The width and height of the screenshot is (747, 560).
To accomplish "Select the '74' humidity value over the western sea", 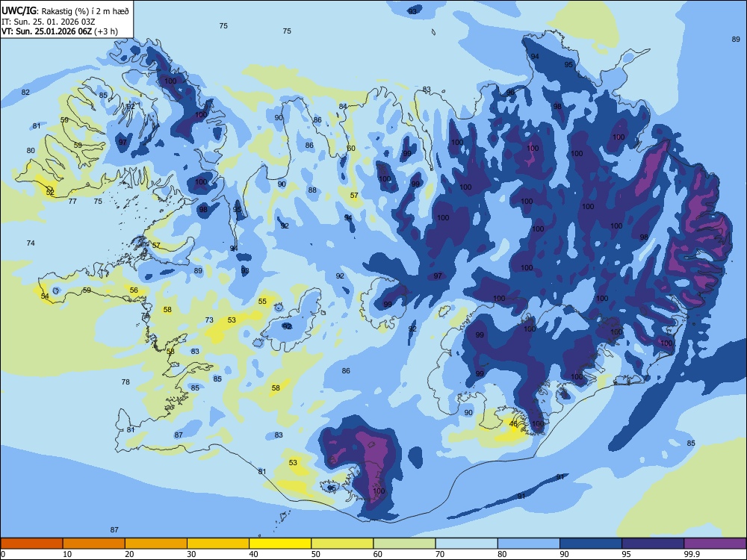I will pyautogui.click(x=31, y=243).
